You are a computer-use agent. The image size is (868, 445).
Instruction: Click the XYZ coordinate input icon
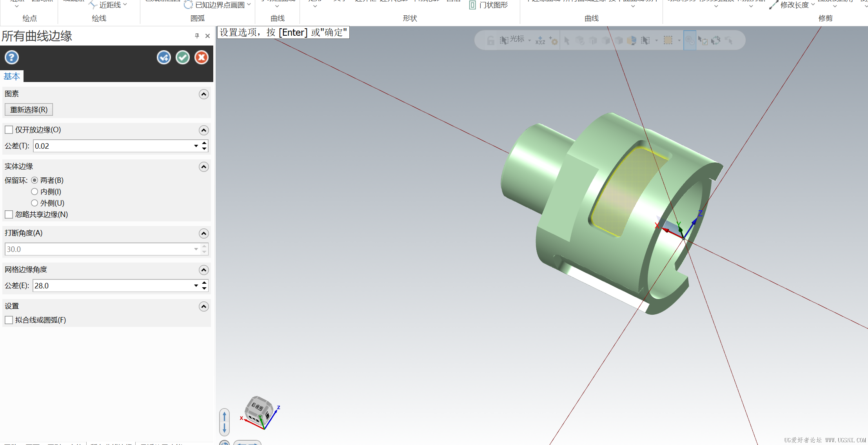(540, 40)
